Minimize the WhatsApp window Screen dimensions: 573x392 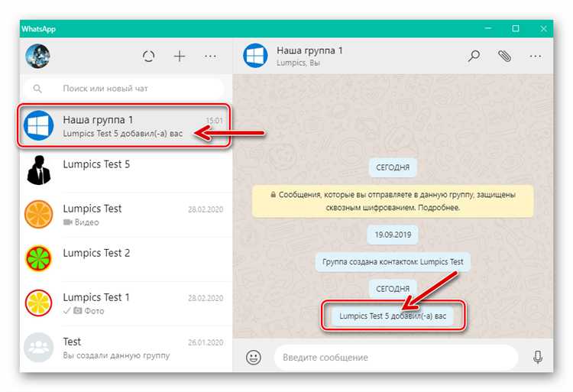pos(488,28)
